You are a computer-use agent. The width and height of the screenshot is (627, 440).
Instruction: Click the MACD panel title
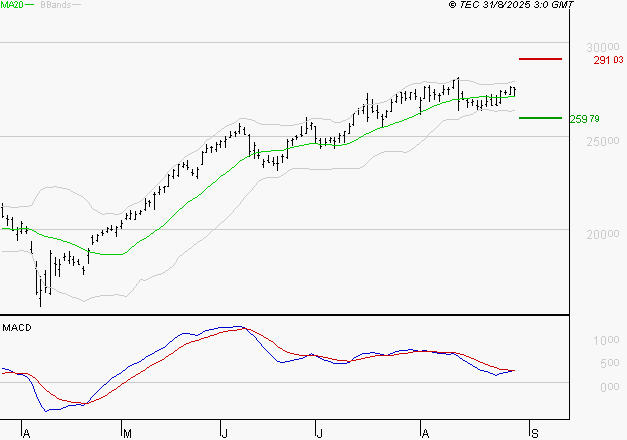[x=17, y=327]
